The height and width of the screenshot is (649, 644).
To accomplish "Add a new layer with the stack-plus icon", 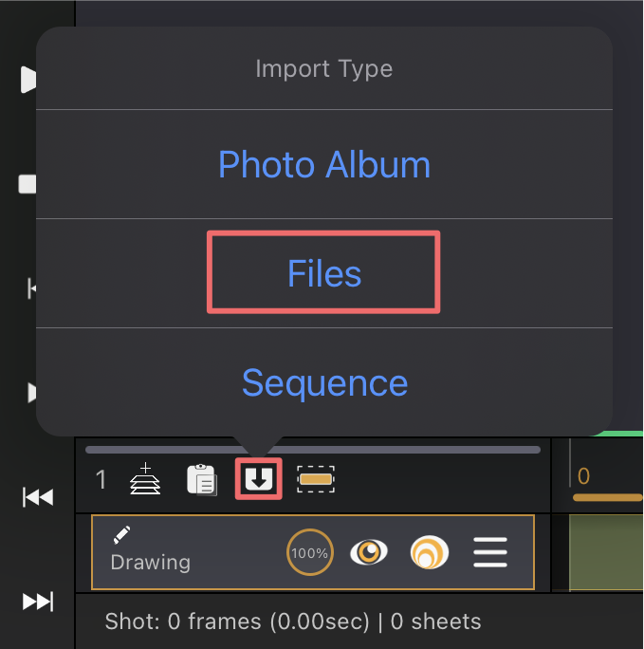I will pyautogui.click(x=145, y=479).
